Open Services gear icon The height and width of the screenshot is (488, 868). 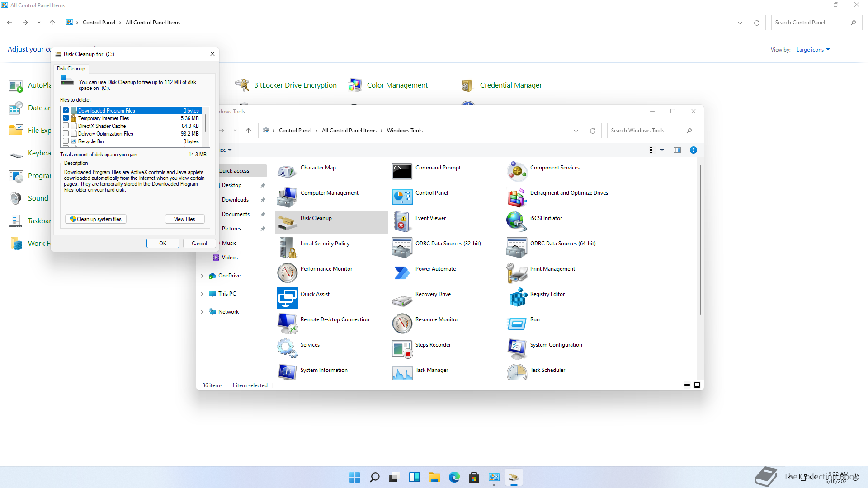click(287, 348)
